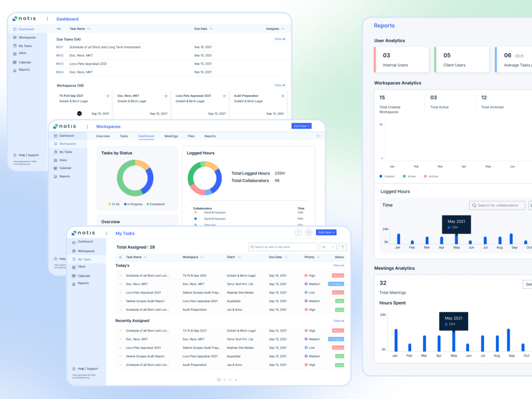Open Dashboard in Workspaces window sidebar
The height and width of the screenshot is (399, 532).
66,136
